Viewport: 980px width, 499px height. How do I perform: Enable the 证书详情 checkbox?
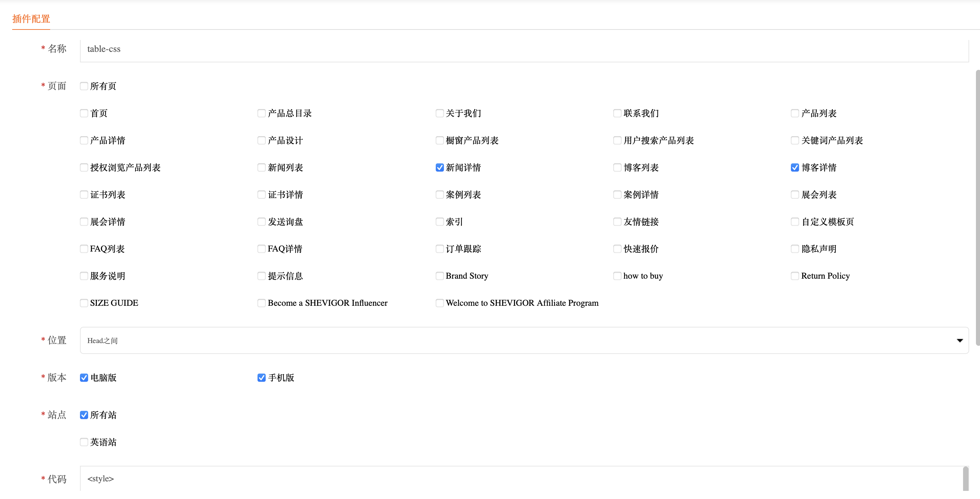pos(262,195)
